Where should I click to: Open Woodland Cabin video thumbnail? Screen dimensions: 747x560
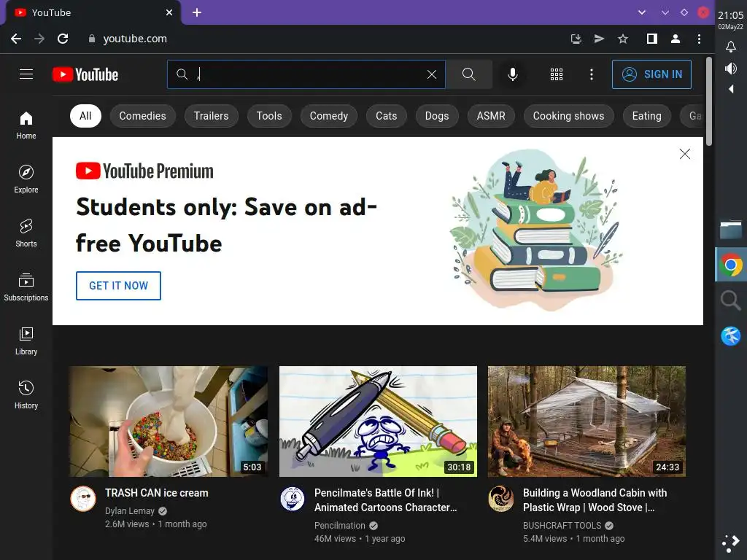587,421
